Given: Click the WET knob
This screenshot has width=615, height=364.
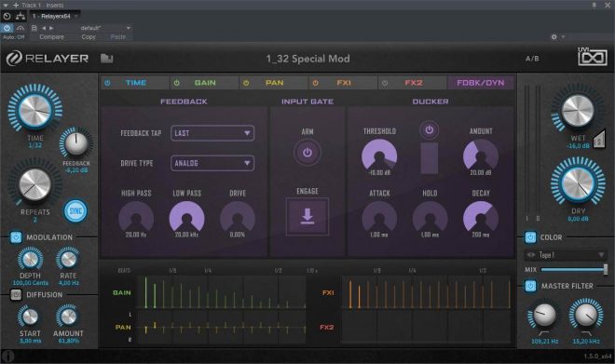Looking at the screenshot, I should coord(578,111).
